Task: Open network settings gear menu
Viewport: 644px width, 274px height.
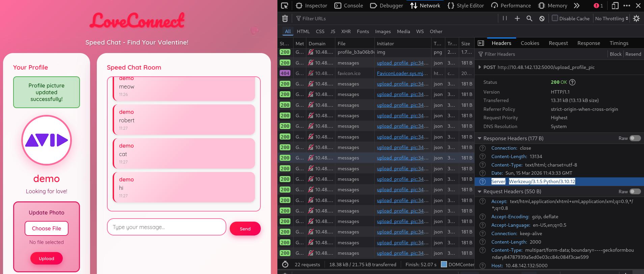Action: pyautogui.click(x=636, y=19)
